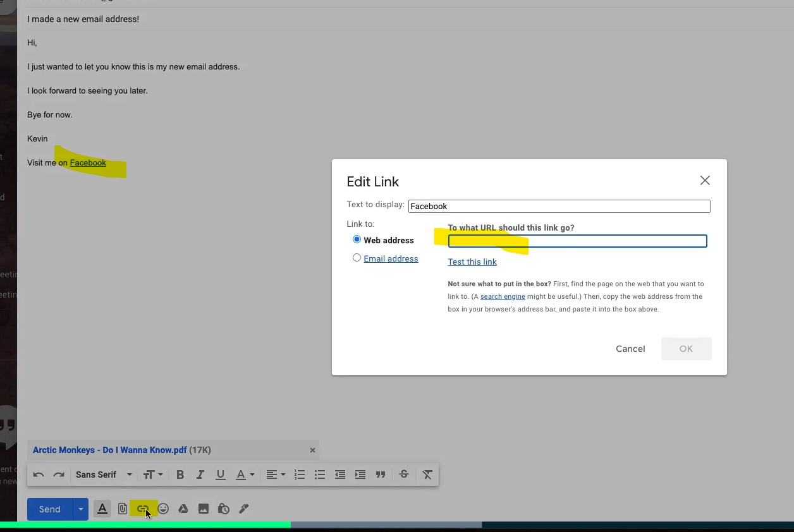Open the text color dropdown
The height and width of the screenshot is (532, 794).
(245, 475)
